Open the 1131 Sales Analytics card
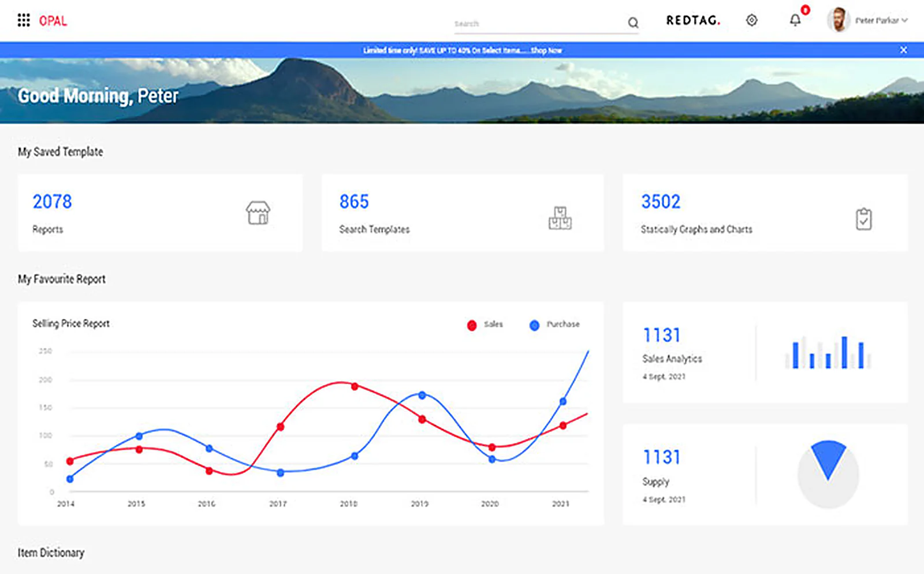The width and height of the screenshot is (924, 574). (765, 352)
